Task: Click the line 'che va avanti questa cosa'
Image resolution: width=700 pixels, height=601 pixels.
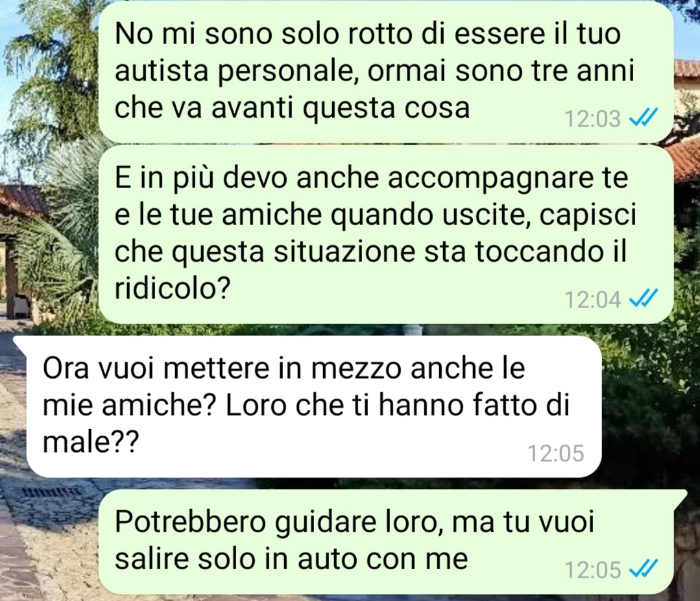Action: tap(293, 108)
